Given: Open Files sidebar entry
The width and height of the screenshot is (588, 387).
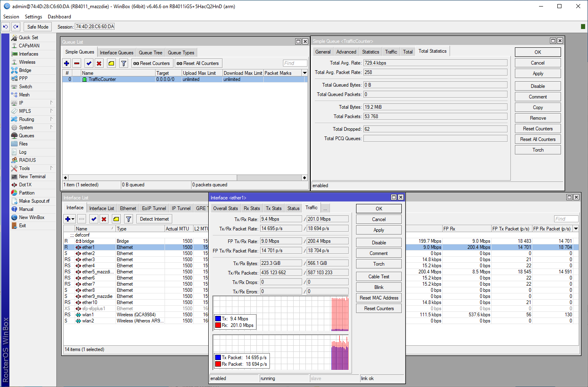Looking at the screenshot, I should (x=23, y=144).
